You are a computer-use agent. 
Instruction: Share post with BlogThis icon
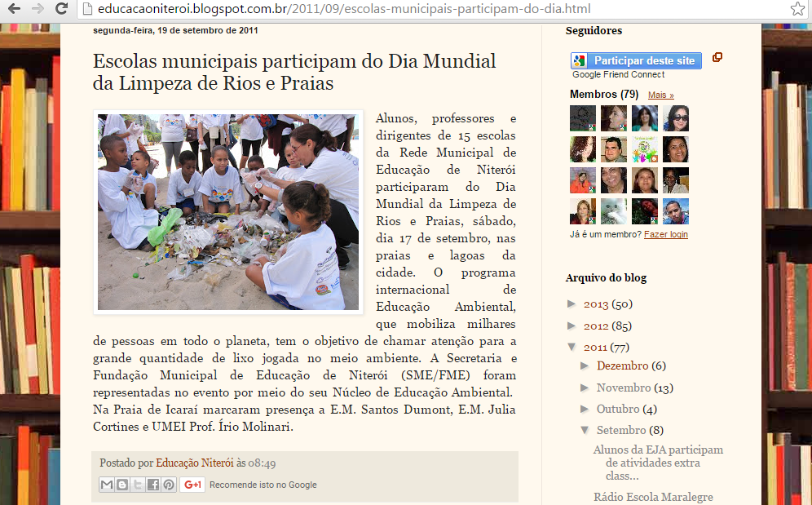tap(122, 485)
